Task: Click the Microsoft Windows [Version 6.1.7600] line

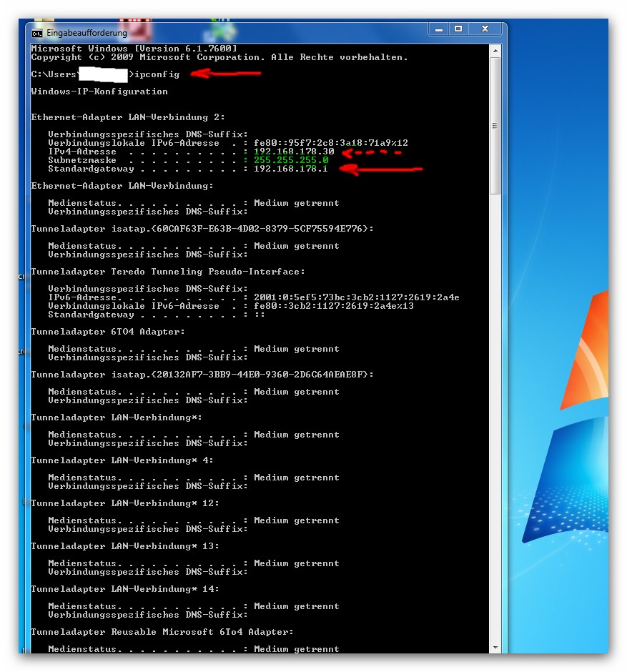Action: (x=134, y=49)
